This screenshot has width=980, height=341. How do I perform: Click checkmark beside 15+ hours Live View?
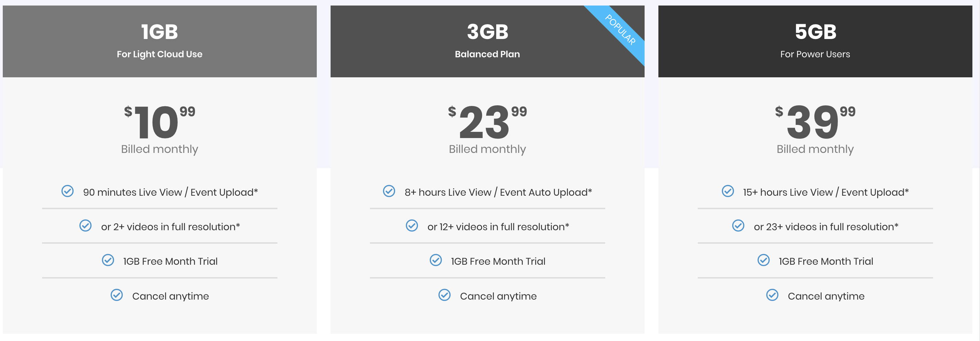point(728,191)
